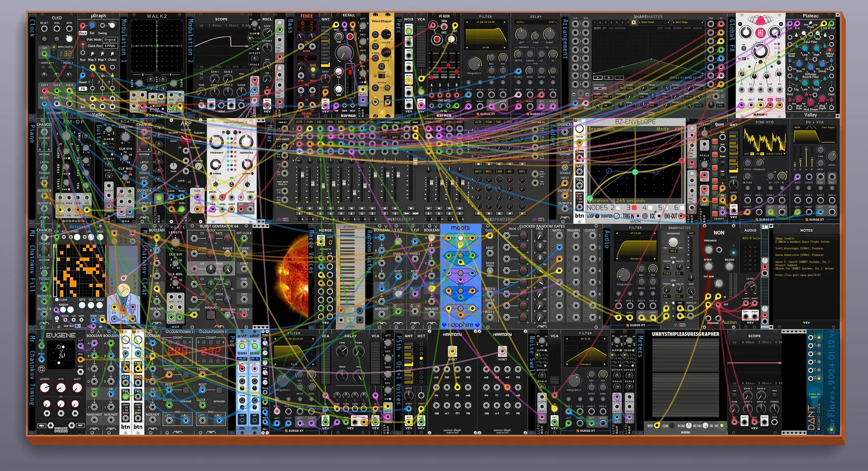
Task: Click the REV button on EUGENE
Action: pos(42,426)
